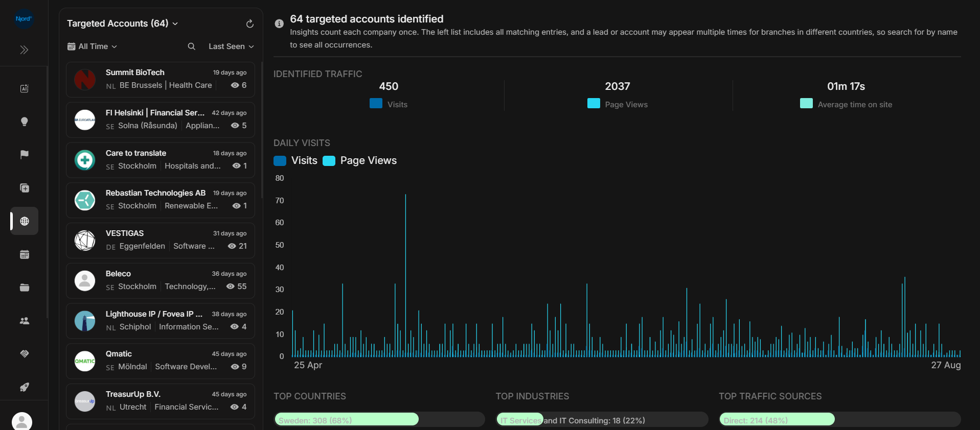The height and width of the screenshot is (430, 980).
Task: Click the info icon beside the headline
Action: (x=279, y=23)
